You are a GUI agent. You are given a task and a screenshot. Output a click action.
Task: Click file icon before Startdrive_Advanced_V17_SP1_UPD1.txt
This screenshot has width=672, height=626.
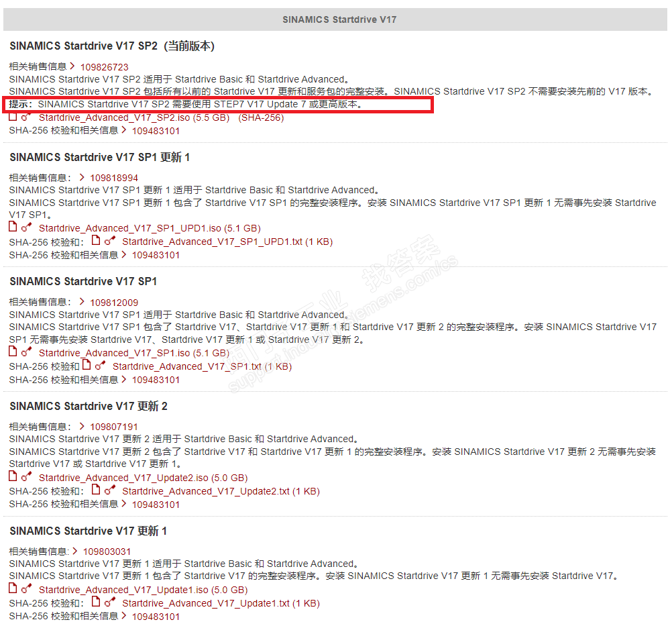click(96, 241)
